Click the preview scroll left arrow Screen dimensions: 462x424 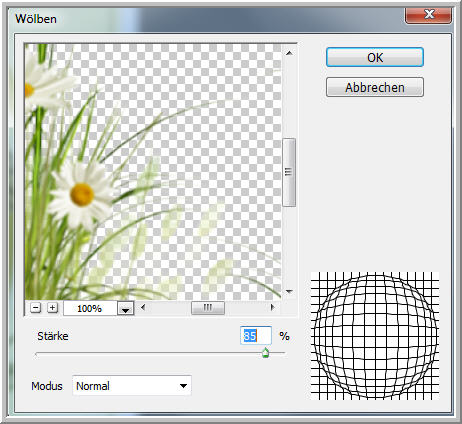point(143,307)
